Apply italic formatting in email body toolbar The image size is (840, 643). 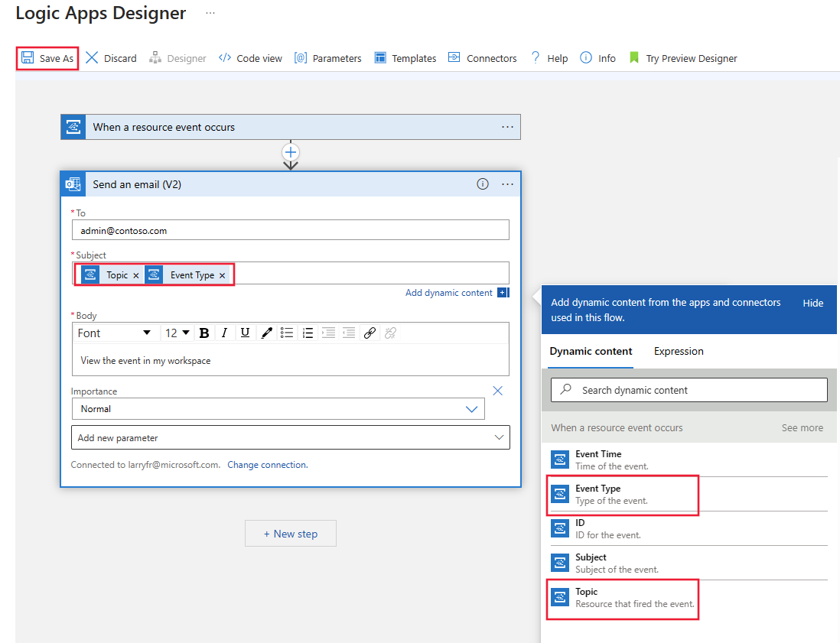[x=225, y=333]
